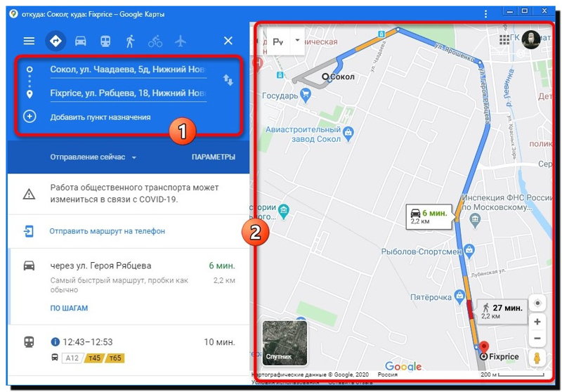562x392 pixels.
Task: Swap origin and destination arrows
Action: pyautogui.click(x=228, y=79)
